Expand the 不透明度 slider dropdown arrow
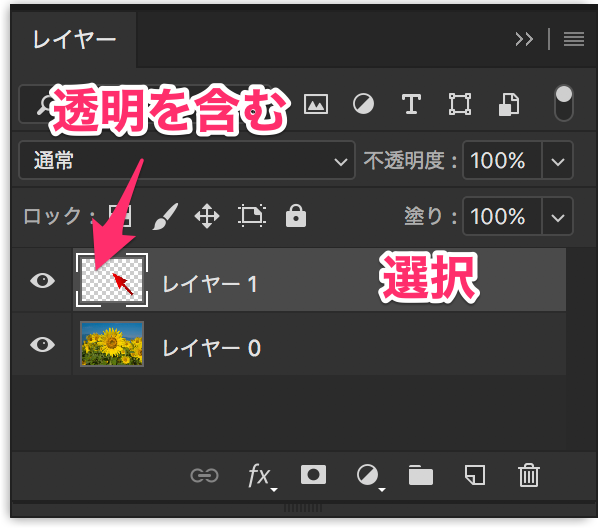 [558, 161]
